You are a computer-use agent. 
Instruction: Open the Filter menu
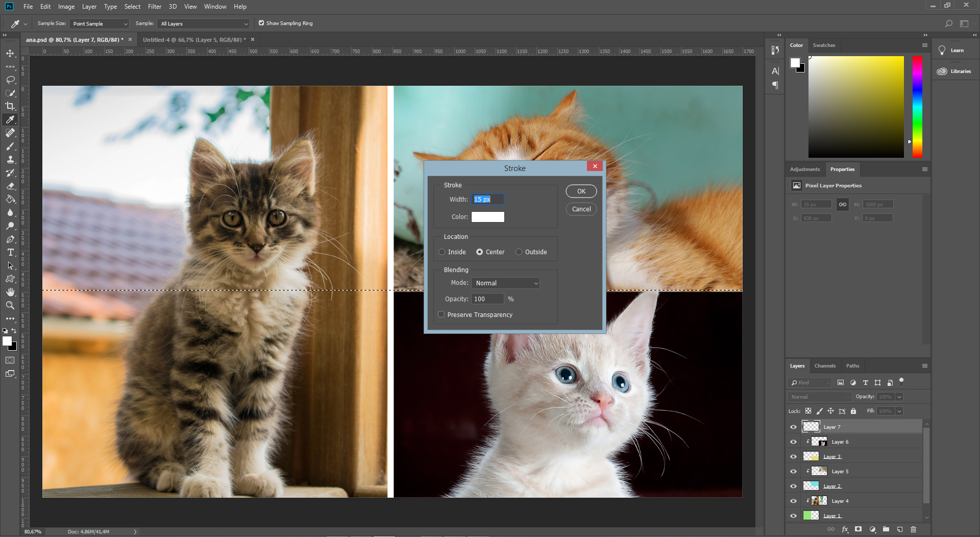[155, 7]
